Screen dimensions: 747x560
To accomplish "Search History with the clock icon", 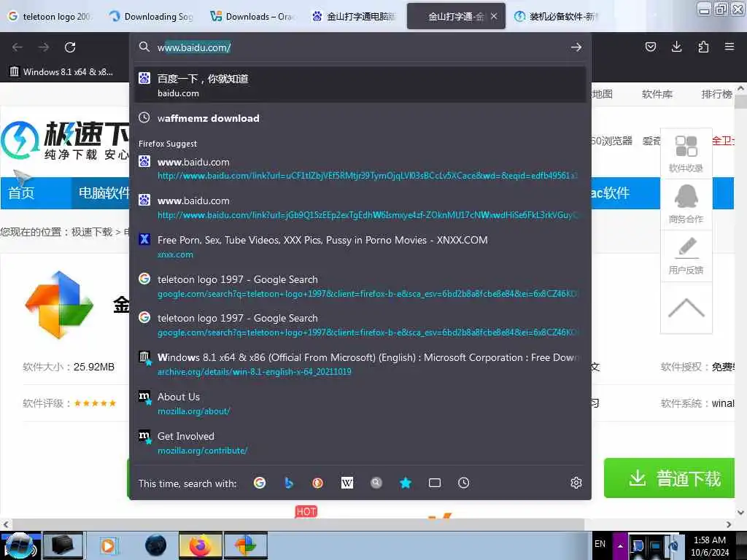I will pyautogui.click(x=463, y=483).
